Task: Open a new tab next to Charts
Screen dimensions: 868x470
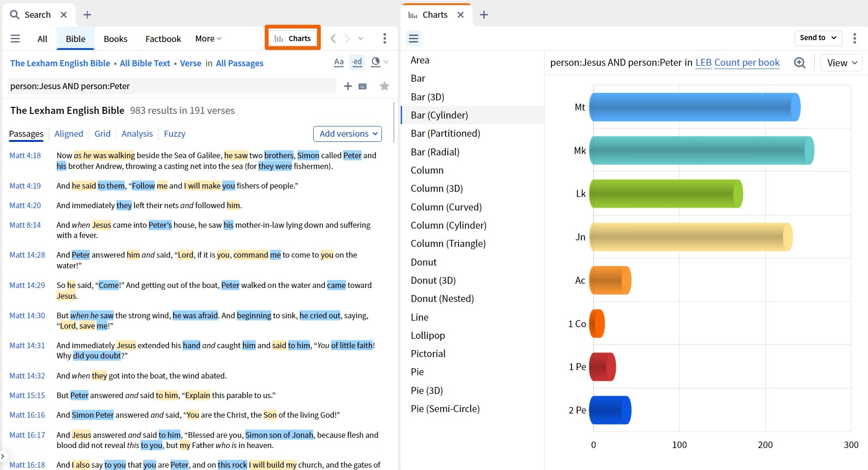Action: pos(484,15)
